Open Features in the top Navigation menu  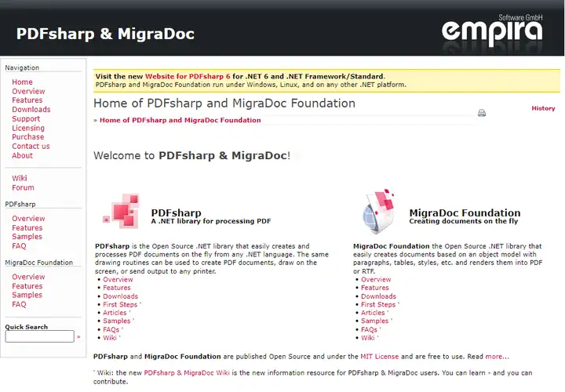click(x=27, y=100)
